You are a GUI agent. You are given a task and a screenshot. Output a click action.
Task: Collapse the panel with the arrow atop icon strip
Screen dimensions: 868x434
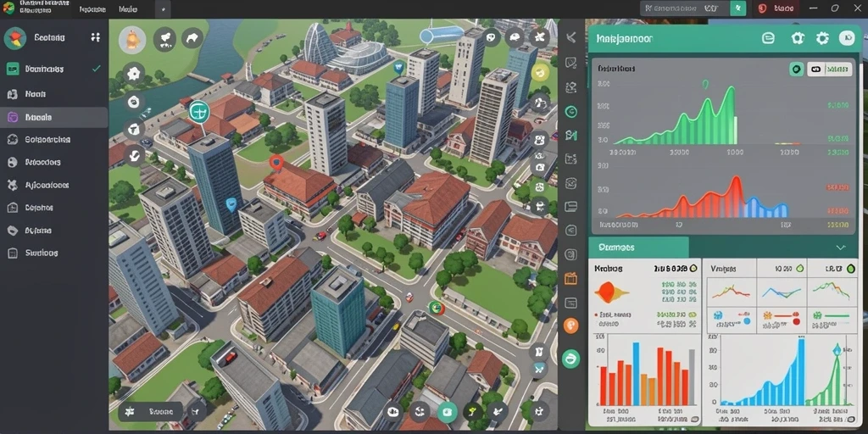[x=570, y=37]
